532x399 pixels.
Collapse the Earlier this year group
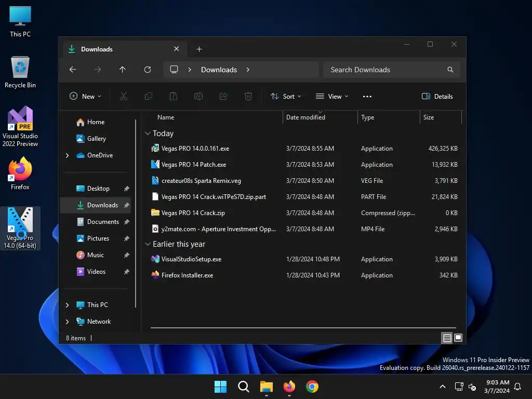tap(148, 244)
